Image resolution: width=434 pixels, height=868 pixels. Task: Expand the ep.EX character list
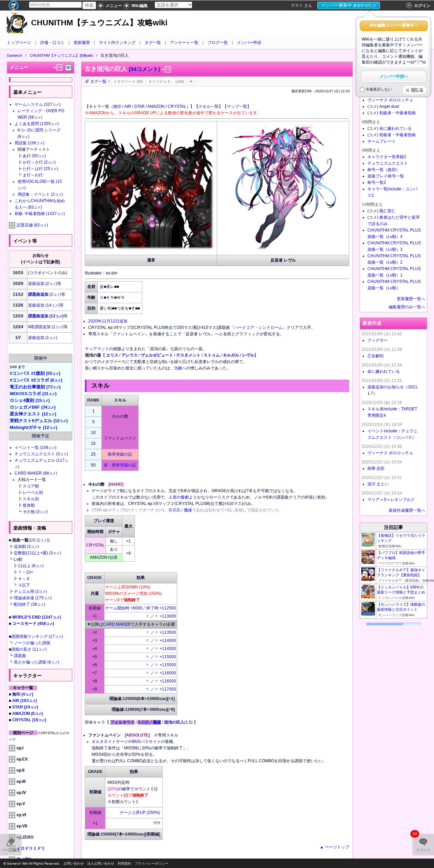pos(12,759)
